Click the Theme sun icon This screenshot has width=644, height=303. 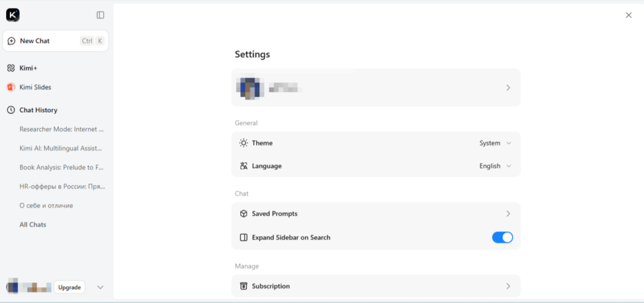(x=243, y=143)
